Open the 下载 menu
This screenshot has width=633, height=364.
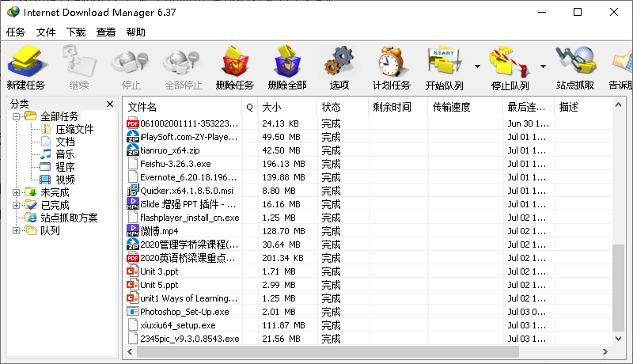pyautogui.click(x=76, y=32)
